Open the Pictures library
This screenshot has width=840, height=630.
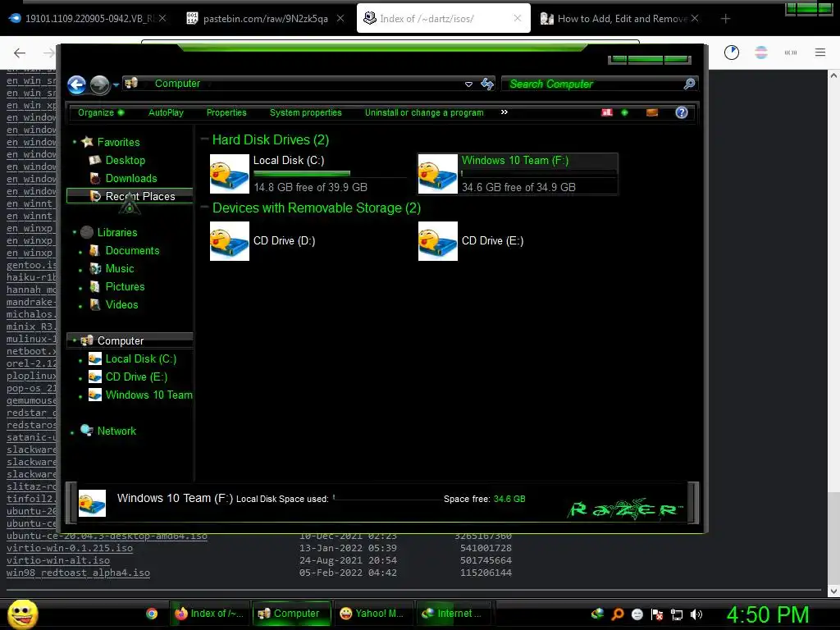125,286
